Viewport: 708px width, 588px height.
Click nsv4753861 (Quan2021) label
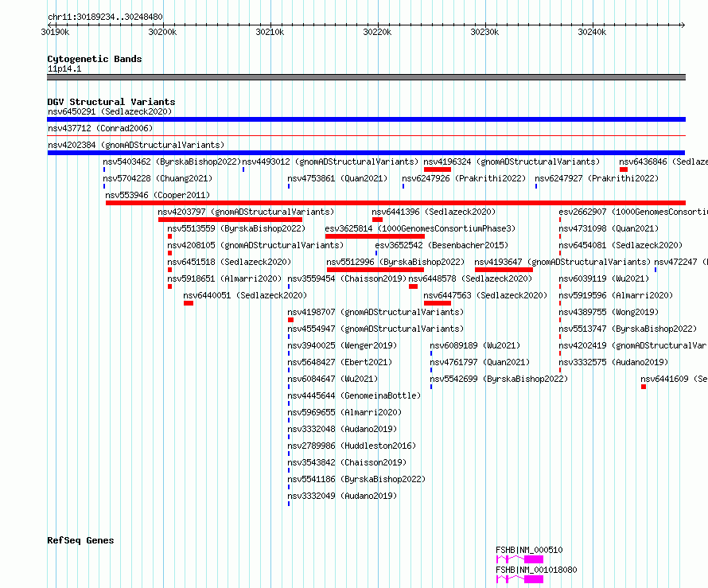click(337, 178)
